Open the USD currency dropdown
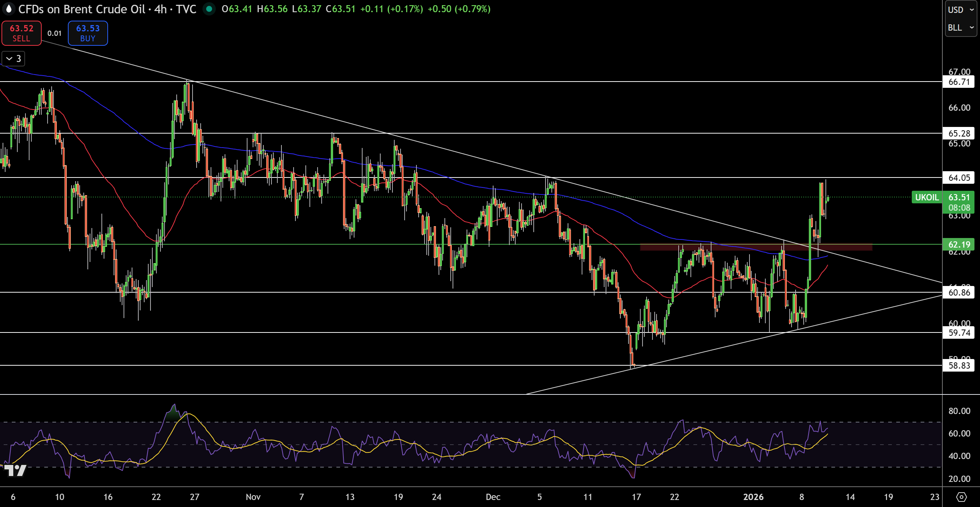The image size is (980, 507). click(x=960, y=10)
